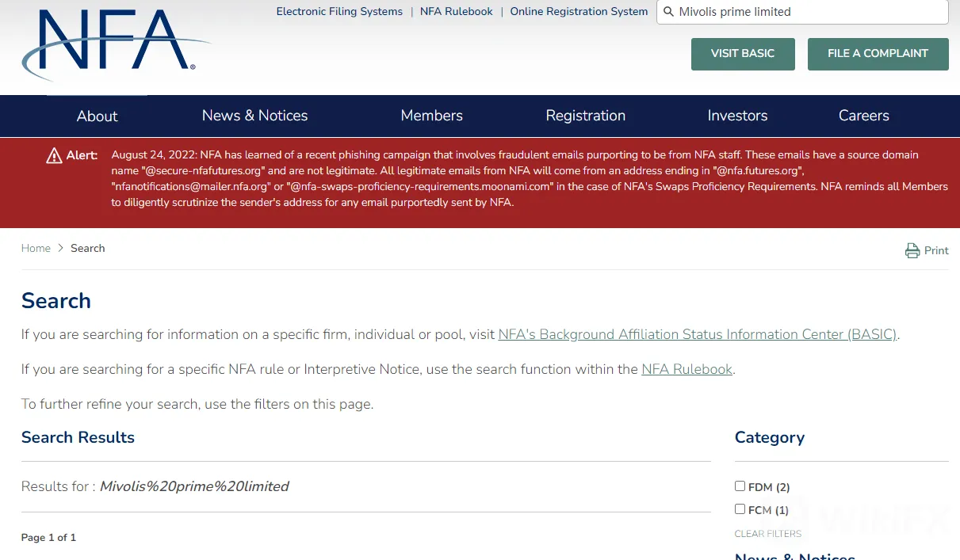Click the FILE A COMPLAINT button
The height and width of the screenshot is (560, 960).
878,54
